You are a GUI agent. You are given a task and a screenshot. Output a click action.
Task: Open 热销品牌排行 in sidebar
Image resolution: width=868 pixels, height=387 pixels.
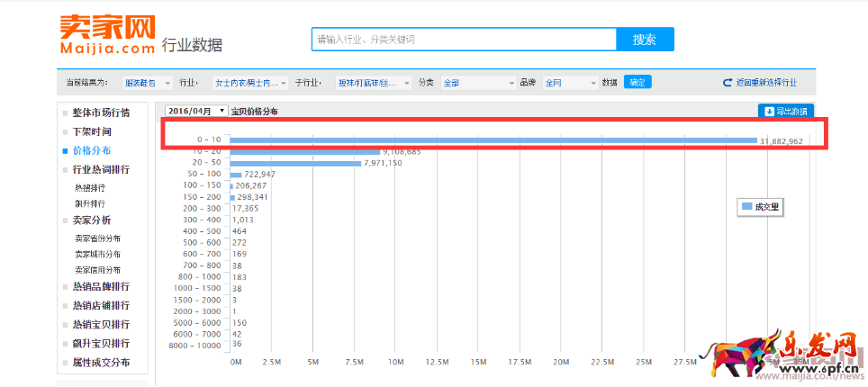[101, 287]
